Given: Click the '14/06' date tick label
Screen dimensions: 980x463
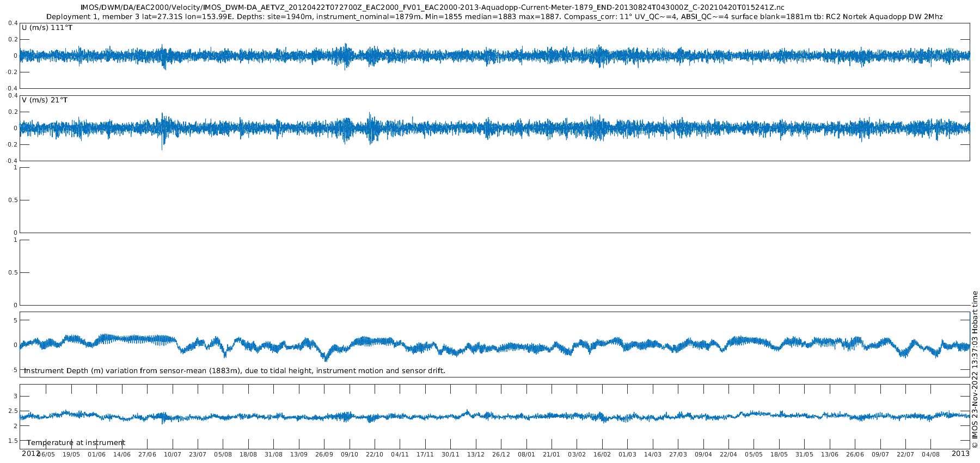Looking at the screenshot, I should (122, 454).
